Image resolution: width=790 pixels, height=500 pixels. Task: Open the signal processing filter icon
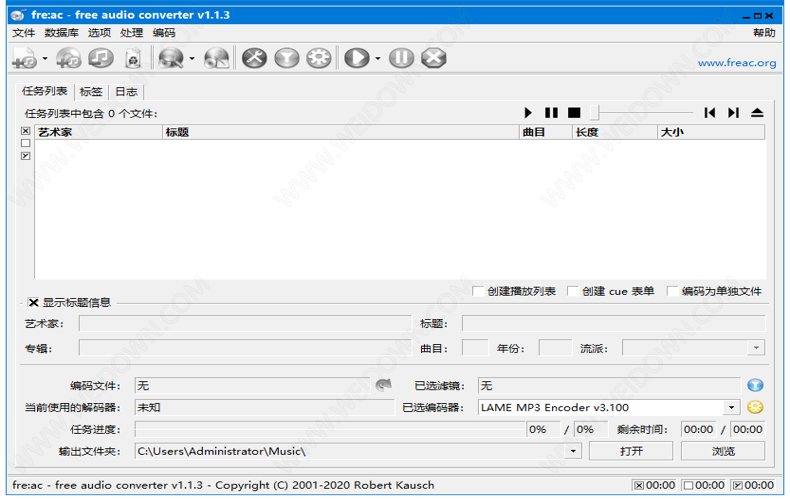pyautogui.click(x=287, y=59)
